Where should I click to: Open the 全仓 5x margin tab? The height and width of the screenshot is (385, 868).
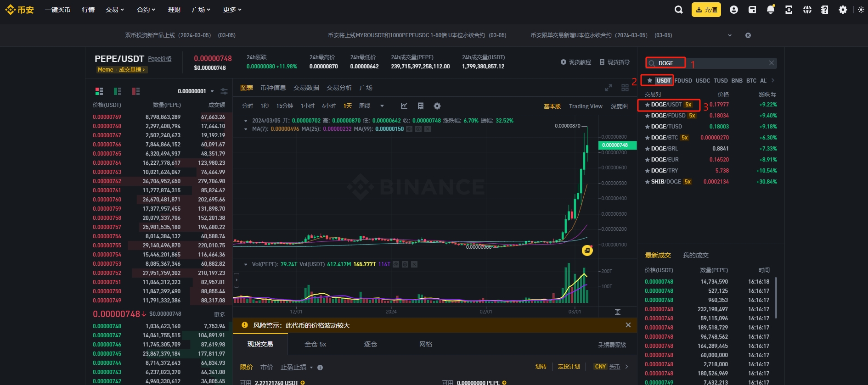pos(316,344)
